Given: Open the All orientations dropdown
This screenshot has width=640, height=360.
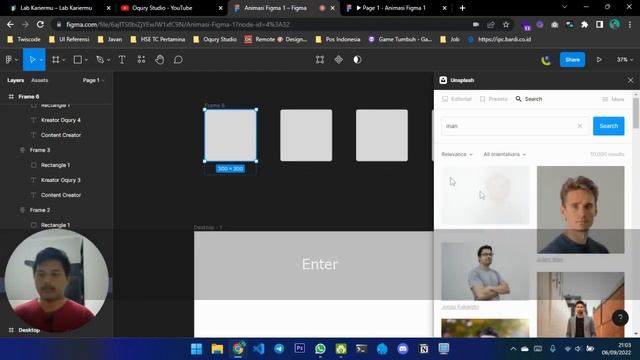Looking at the screenshot, I should pyautogui.click(x=504, y=154).
